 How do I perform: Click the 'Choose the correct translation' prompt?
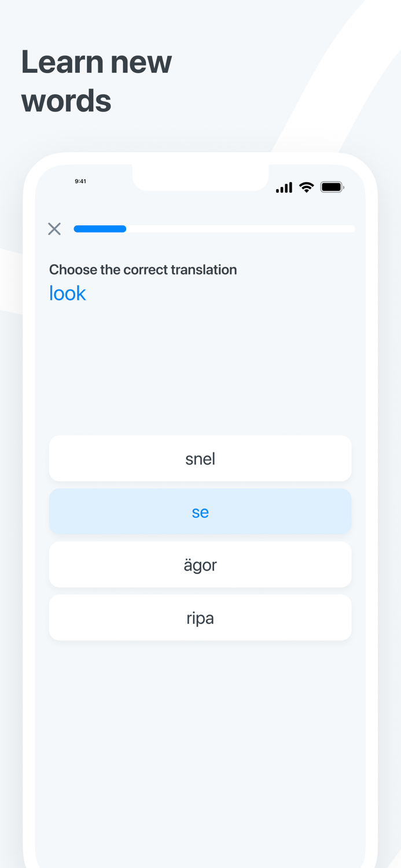pyautogui.click(x=143, y=270)
